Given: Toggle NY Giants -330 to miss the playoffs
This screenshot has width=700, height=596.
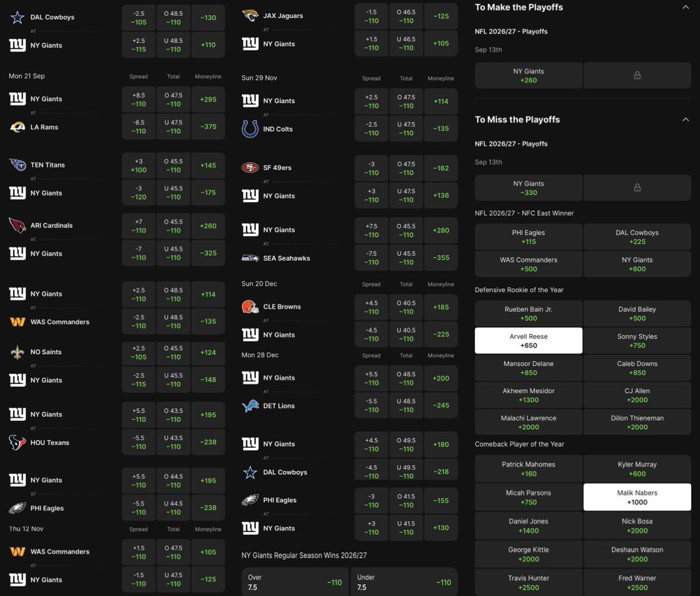Looking at the screenshot, I should pos(528,187).
